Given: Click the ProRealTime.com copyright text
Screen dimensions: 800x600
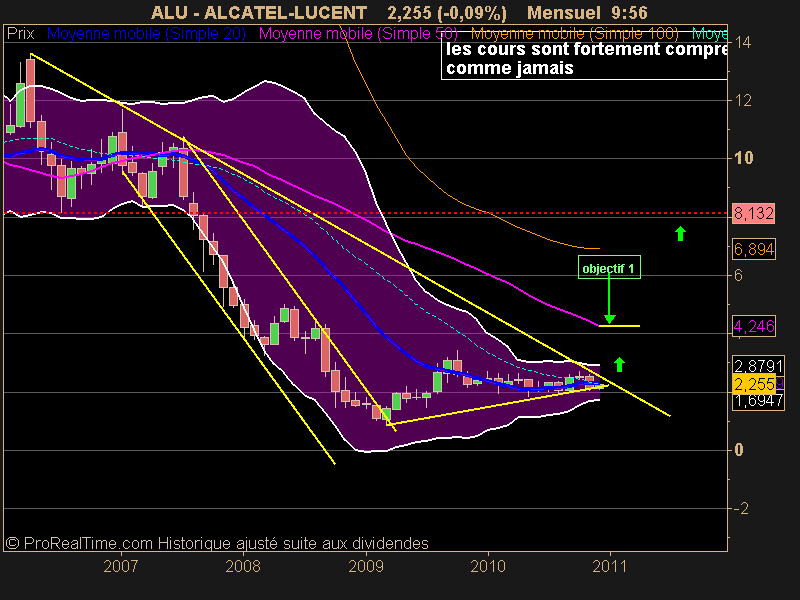Looking at the screenshot, I should pyautogui.click(x=217, y=543).
